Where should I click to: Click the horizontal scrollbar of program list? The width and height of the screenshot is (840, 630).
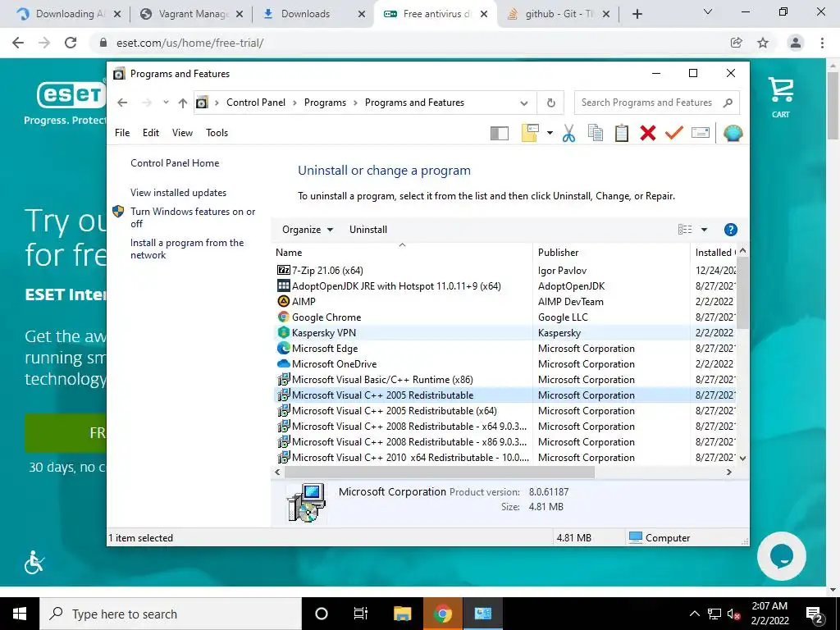pyautogui.click(x=440, y=472)
